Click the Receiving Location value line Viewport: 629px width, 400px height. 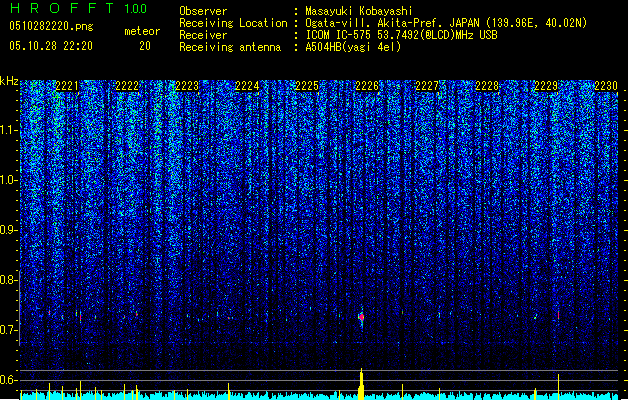446,23
